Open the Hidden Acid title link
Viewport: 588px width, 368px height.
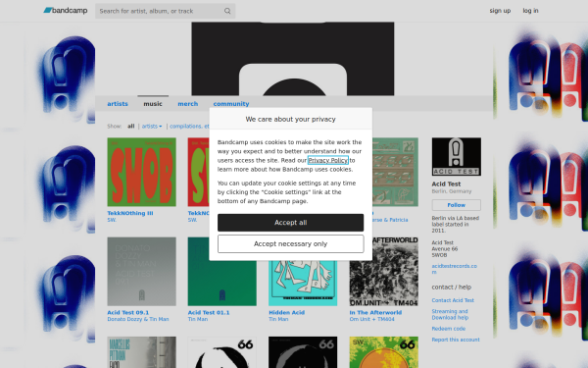tap(286, 313)
